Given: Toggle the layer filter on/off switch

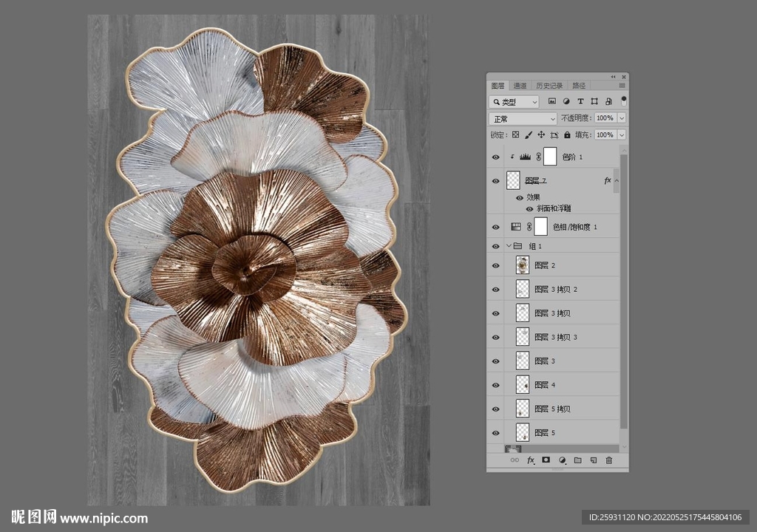Looking at the screenshot, I should point(623,100).
